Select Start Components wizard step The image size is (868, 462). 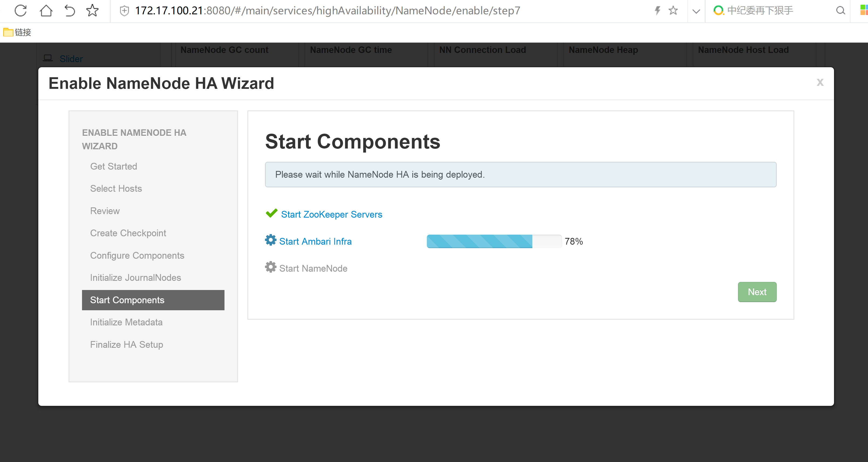pos(153,300)
